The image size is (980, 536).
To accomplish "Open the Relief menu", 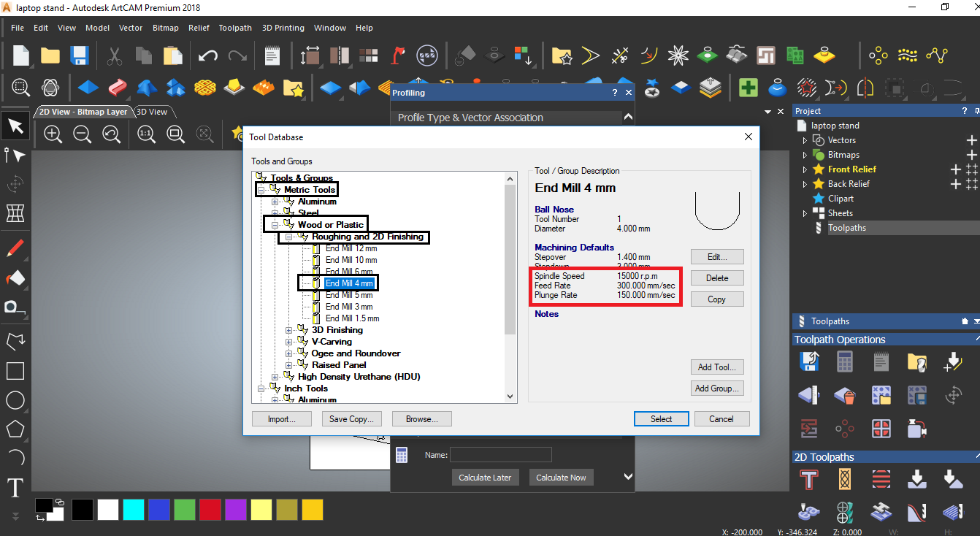I will coord(199,28).
